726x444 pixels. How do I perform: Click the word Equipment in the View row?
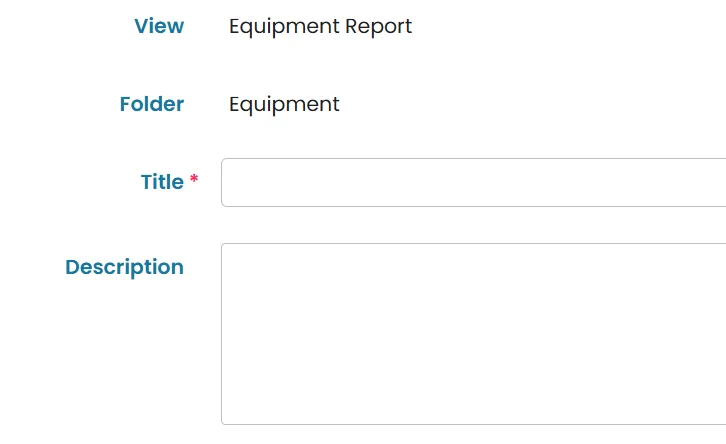point(284,26)
